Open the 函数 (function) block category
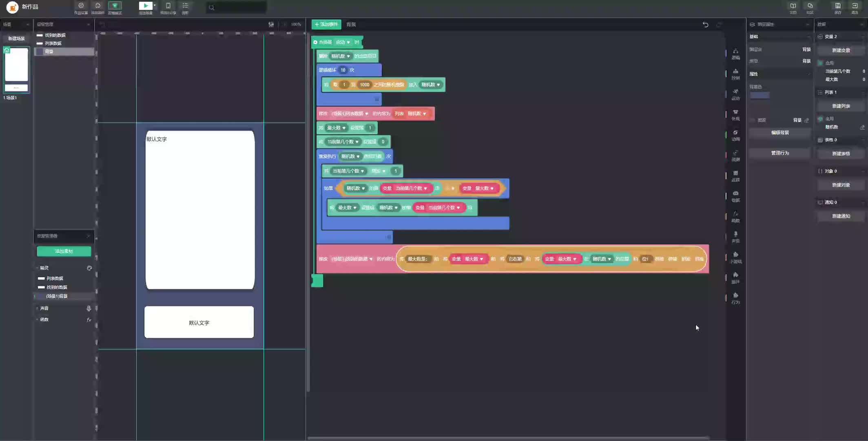 click(x=735, y=216)
